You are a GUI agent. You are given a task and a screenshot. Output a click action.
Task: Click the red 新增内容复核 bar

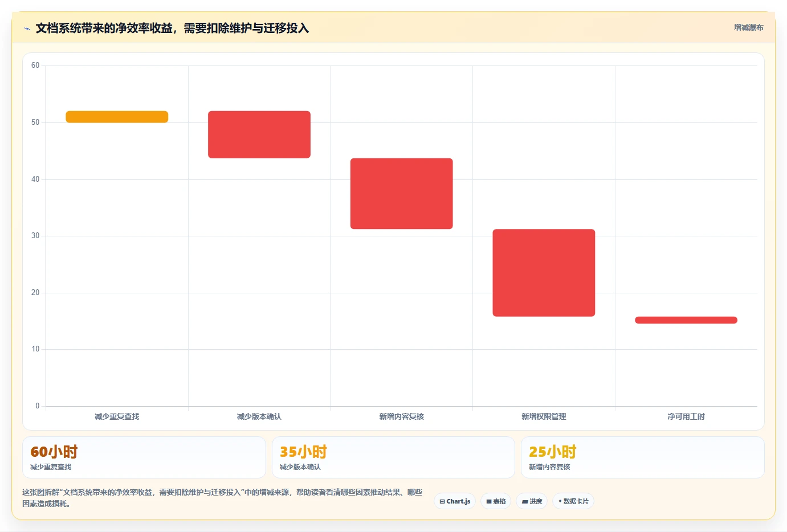[x=402, y=194]
